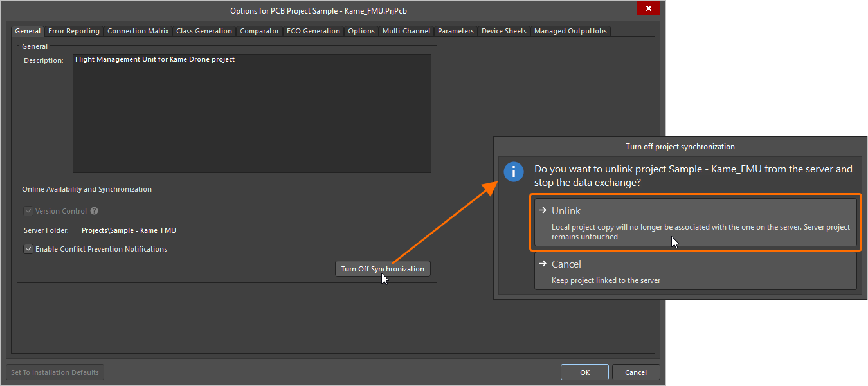Open the ECO Generation tab
868x386 pixels.
[314, 31]
